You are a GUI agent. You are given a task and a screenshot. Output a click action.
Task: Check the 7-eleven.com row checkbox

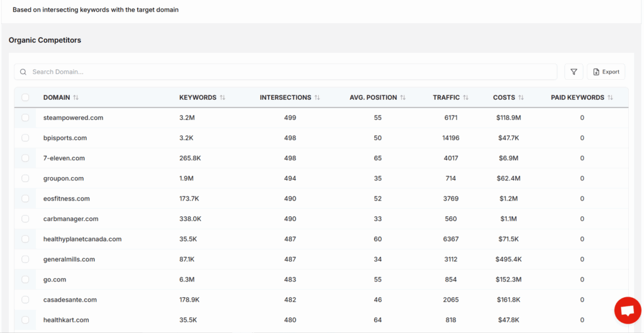point(25,158)
